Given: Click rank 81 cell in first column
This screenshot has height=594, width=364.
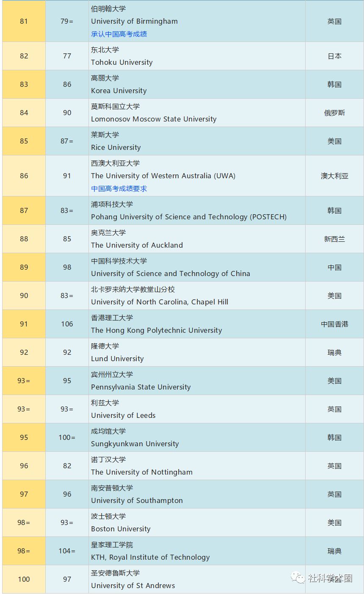Looking at the screenshot, I should [x=24, y=21].
